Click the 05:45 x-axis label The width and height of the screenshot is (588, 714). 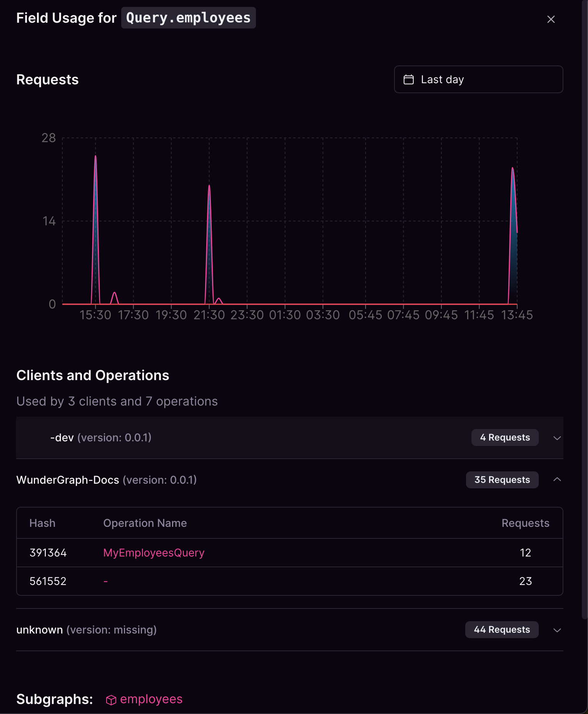366,315
